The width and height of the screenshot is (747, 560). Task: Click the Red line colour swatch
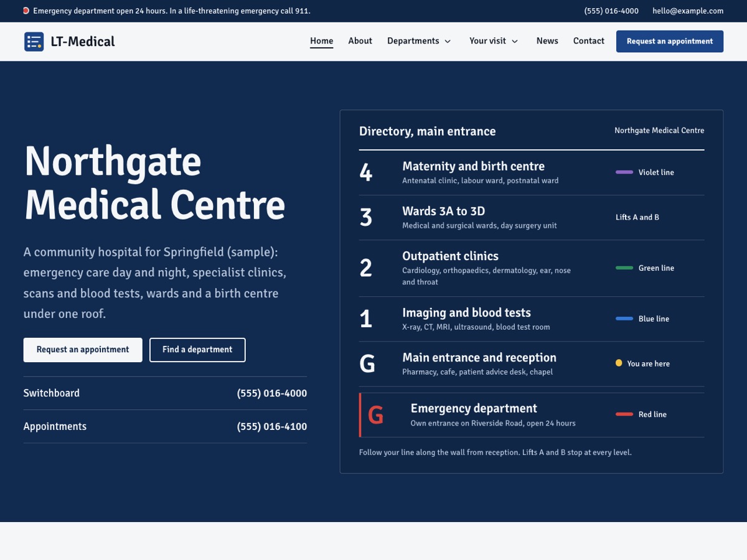[624, 414]
